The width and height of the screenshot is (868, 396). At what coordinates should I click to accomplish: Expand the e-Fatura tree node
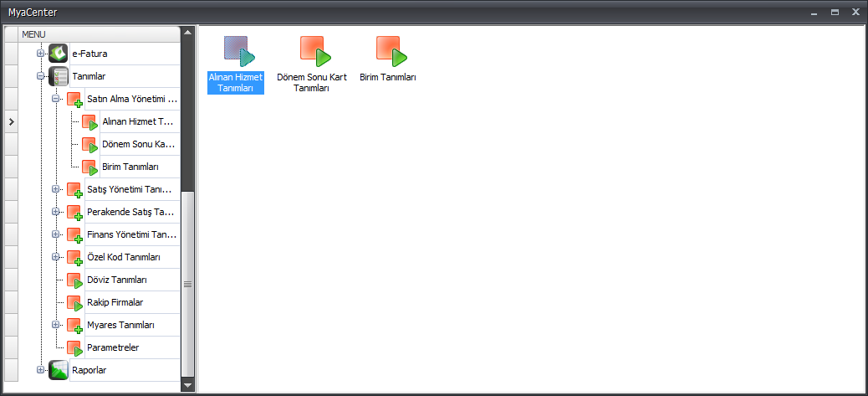pyautogui.click(x=40, y=54)
